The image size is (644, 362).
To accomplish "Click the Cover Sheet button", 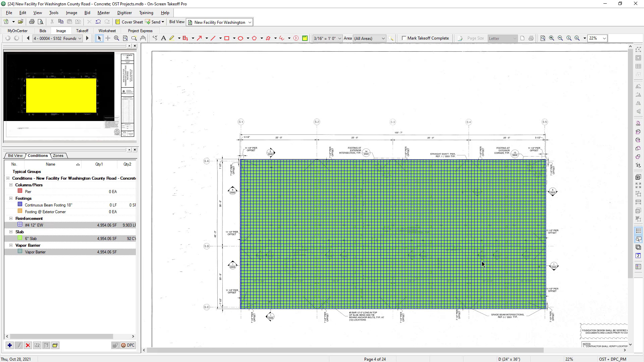I will point(129,22).
